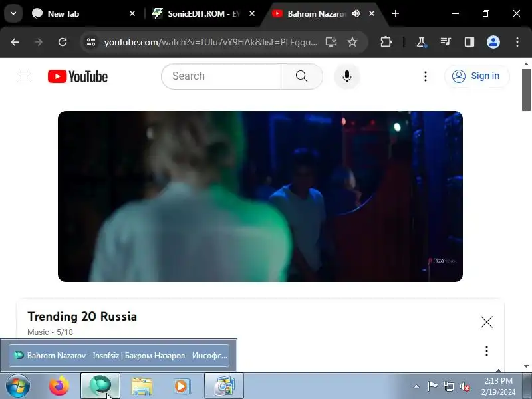Show hidden tray icons arrow
The width and height of the screenshot is (532, 399).
click(x=417, y=386)
